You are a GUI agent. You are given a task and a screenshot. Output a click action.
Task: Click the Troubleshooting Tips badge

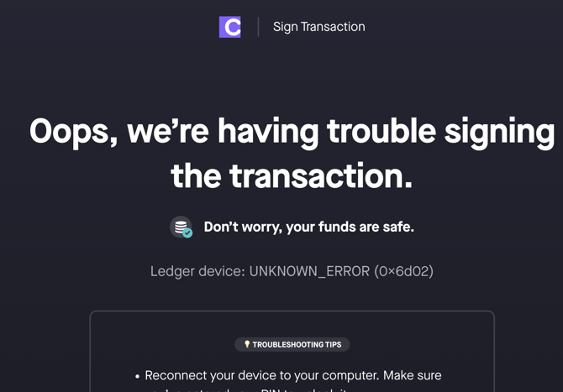(x=292, y=344)
